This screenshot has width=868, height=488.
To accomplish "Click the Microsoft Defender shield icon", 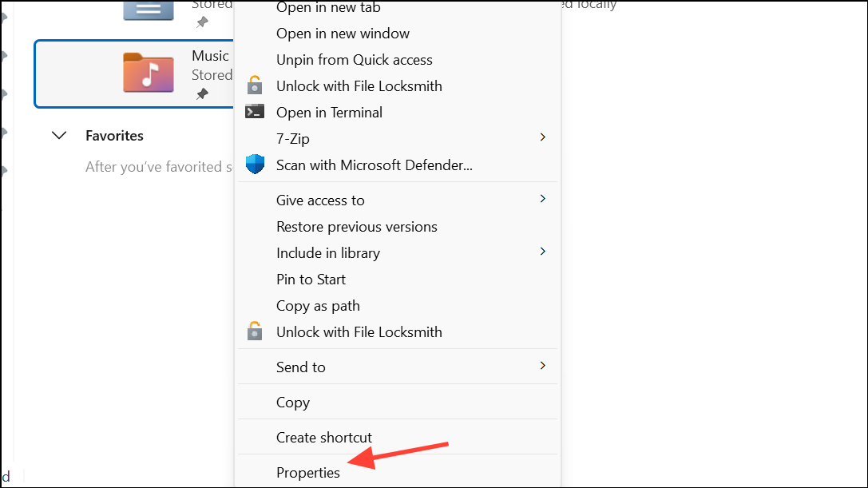I will click(256, 165).
